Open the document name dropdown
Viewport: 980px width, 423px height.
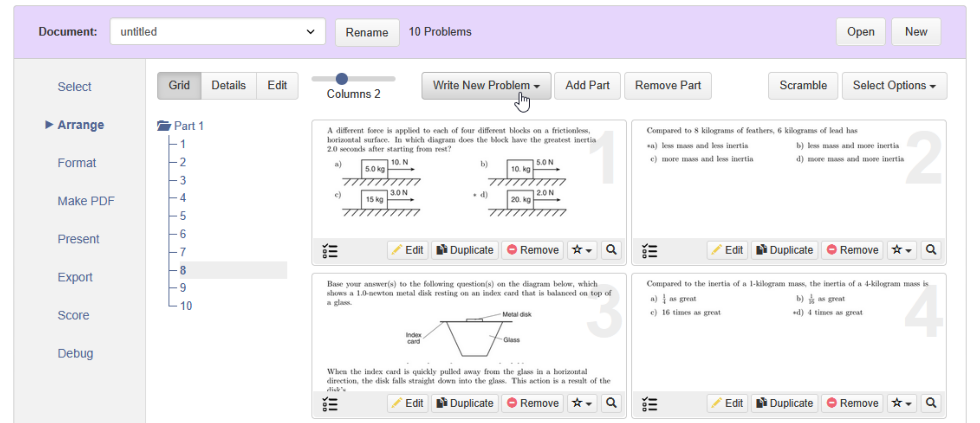coord(218,32)
